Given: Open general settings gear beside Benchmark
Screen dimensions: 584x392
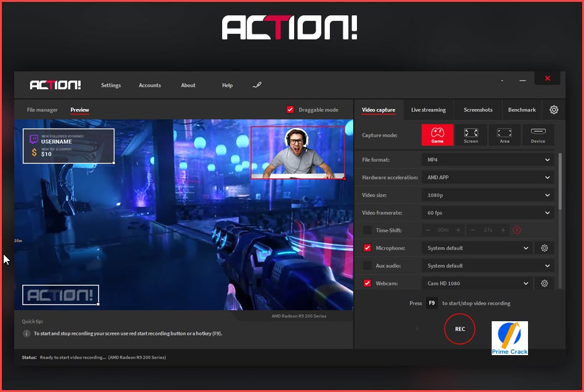Looking at the screenshot, I should click(553, 110).
